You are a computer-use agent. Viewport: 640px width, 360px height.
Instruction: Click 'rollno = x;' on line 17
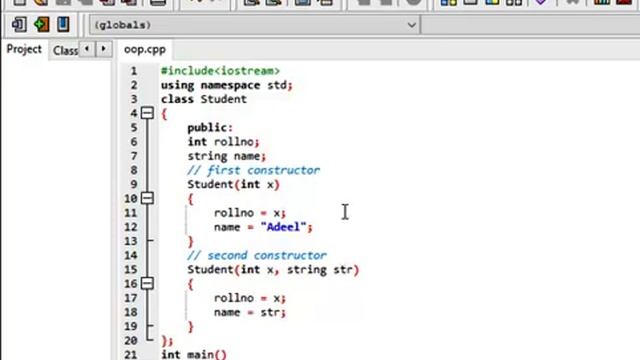[x=250, y=298]
